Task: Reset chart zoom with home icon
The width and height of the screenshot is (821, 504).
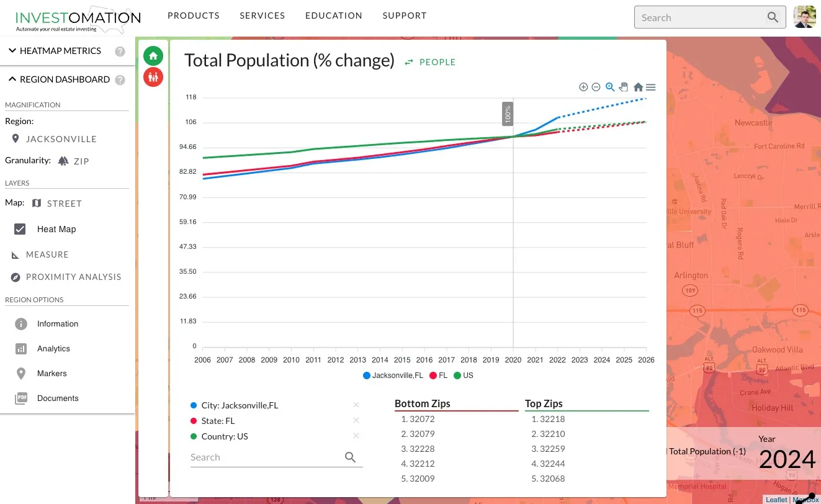Action: (x=638, y=88)
